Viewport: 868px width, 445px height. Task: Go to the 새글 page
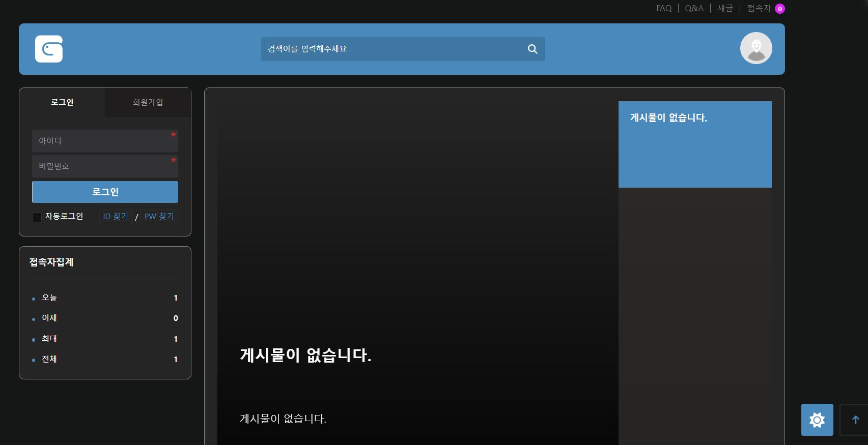tap(725, 8)
